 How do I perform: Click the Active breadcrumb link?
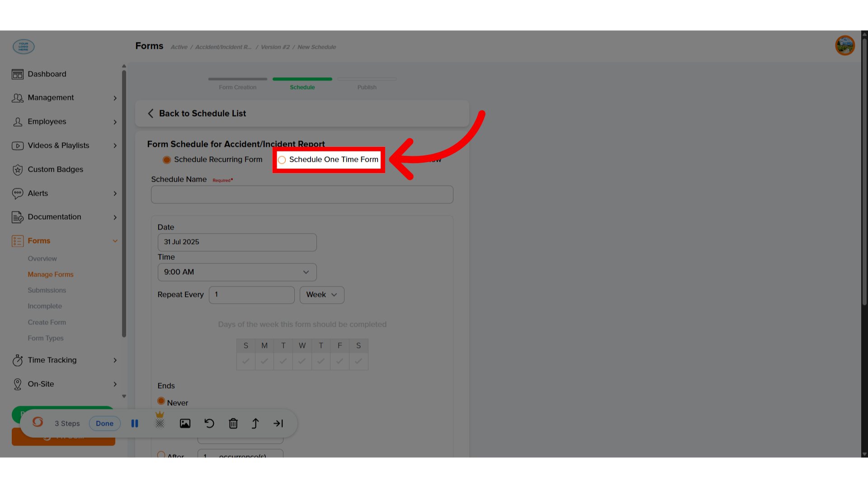[179, 47]
